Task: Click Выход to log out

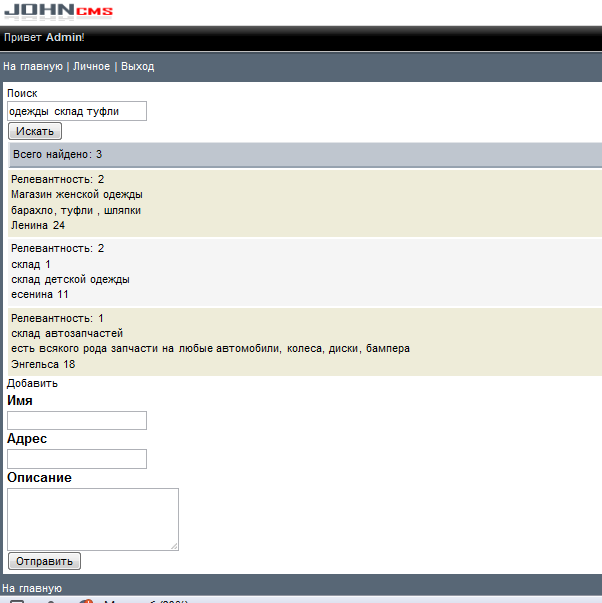Action: pos(138,67)
